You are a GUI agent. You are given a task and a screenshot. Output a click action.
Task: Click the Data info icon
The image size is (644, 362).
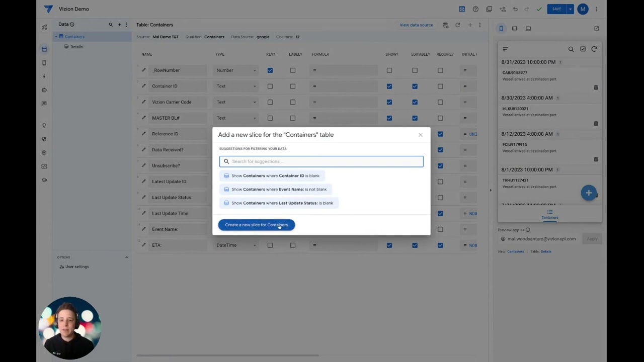point(72,25)
